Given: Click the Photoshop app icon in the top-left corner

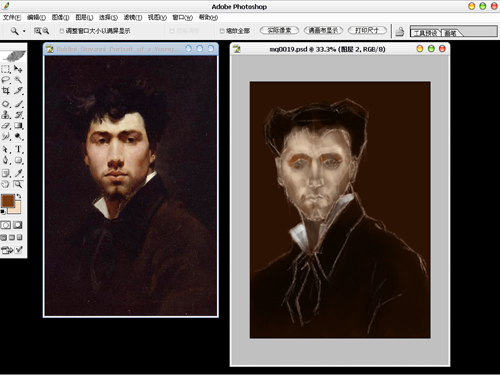Looking at the screenshot, I should tap(6, 6).
